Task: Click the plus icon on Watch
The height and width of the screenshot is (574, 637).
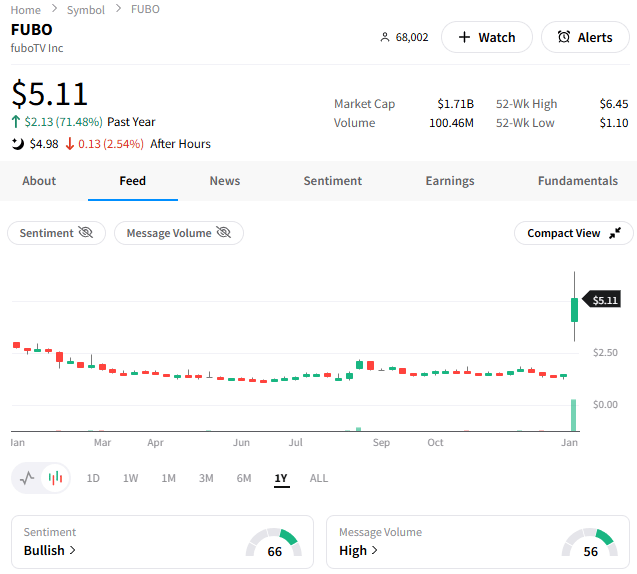Action: coord(464,37)
